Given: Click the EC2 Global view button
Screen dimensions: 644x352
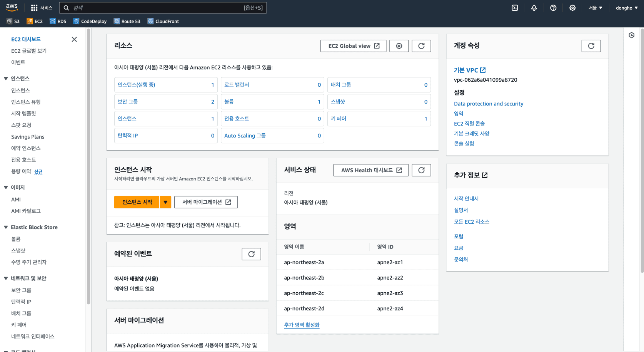Looking at the screenshot, I should pos(353,46).
